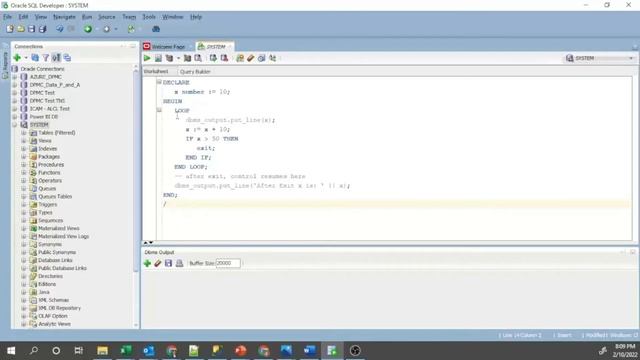Save Dbms Output with floppy icon
640x360 pixels.
pos(168,264)
